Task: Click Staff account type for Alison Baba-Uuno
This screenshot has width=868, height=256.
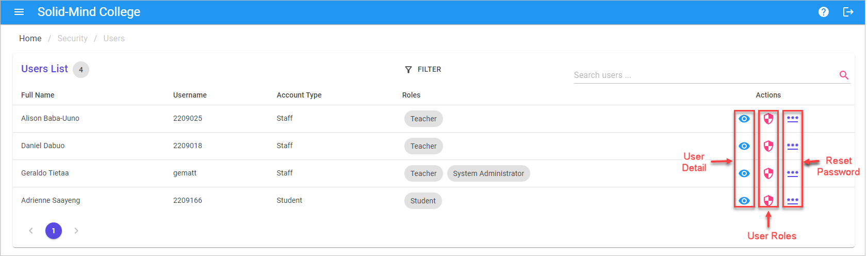Action: pos(285,118)
